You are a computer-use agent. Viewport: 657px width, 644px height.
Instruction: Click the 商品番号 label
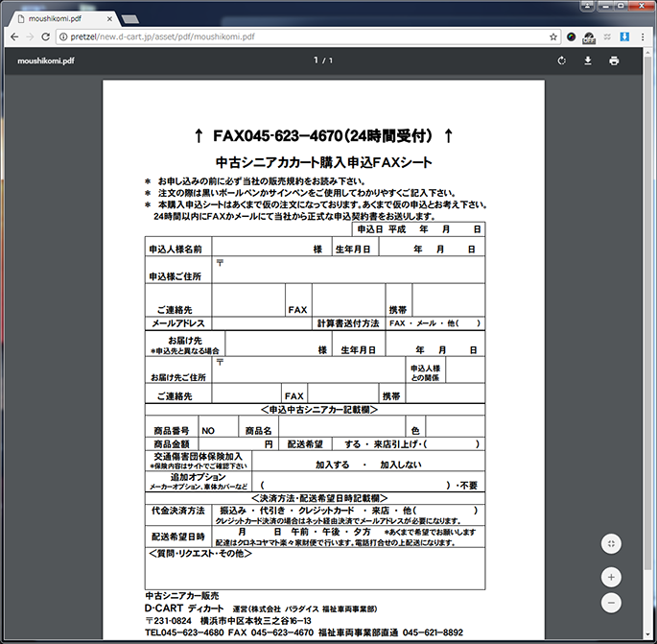pyautogui.click(x=172, y=431)
